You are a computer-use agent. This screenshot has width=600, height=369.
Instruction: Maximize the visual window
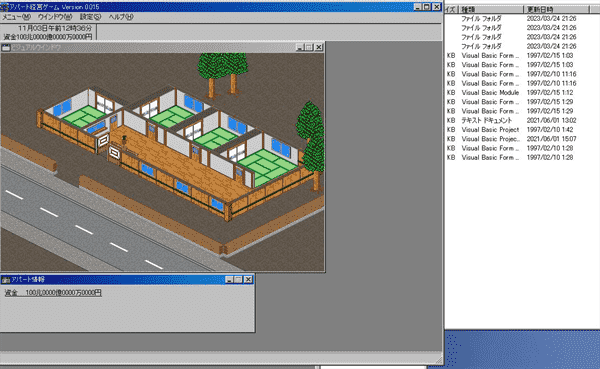coord(309,47)
